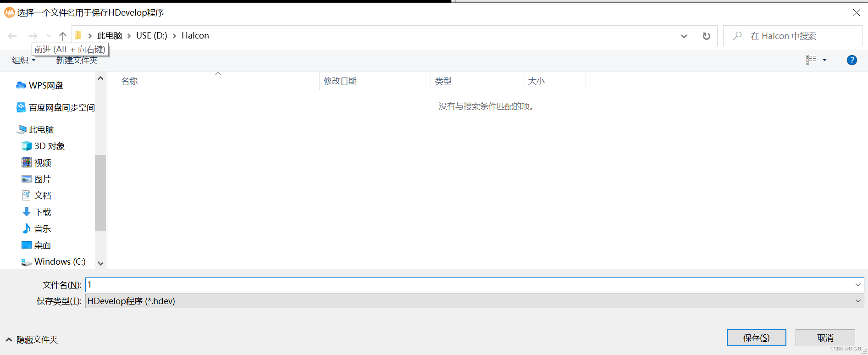Click the 取消 button
This screenshot has height=355, width=868.
pyautogui.click(x=825, y=338)
